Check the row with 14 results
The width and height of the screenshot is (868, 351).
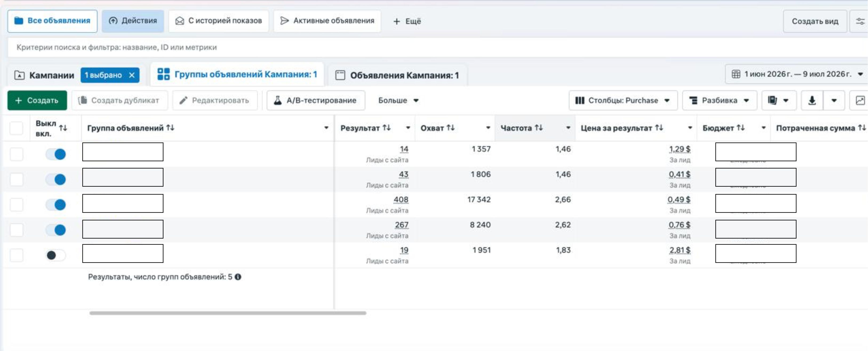pyautogui.click(x=16, y=154)
